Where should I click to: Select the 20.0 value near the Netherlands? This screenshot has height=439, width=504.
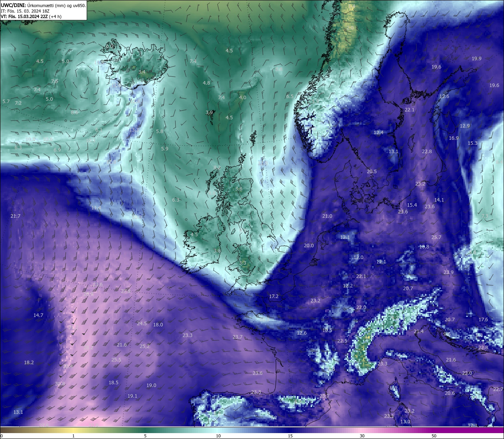coord(309,246)
